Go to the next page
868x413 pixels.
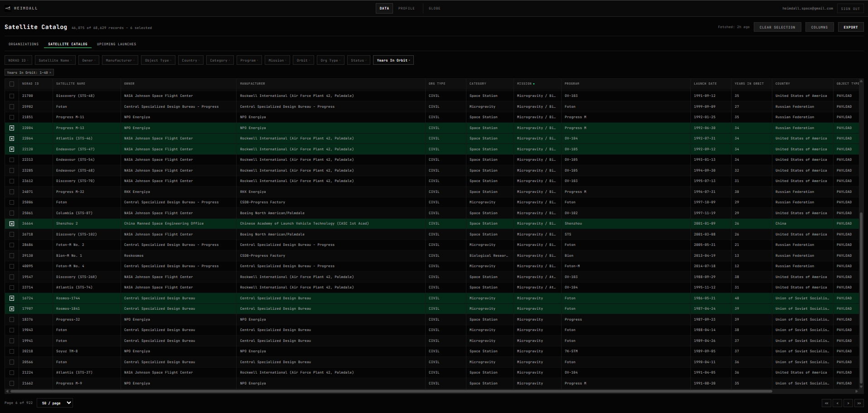[848, 403]
